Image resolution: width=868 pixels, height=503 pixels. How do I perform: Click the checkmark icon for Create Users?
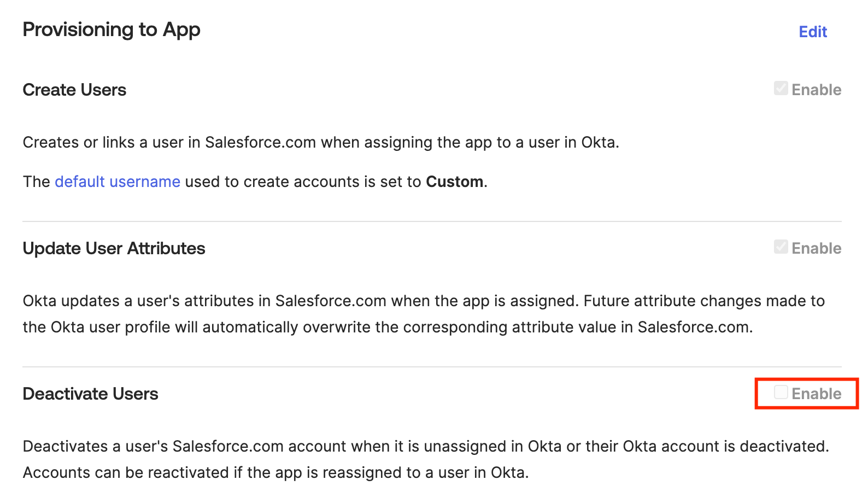pyautogui.click(x=781, y=88)
